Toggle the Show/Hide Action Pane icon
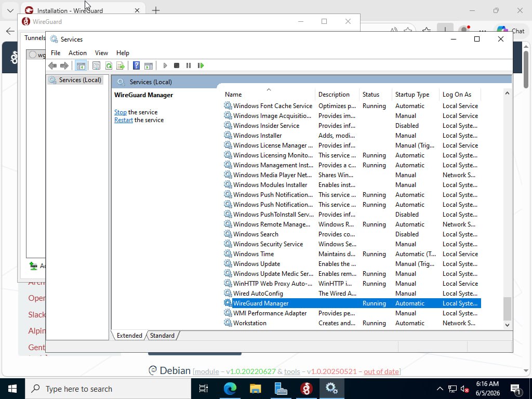The width and height of the screenshot is (532, 399). click(x=149, y=65)
